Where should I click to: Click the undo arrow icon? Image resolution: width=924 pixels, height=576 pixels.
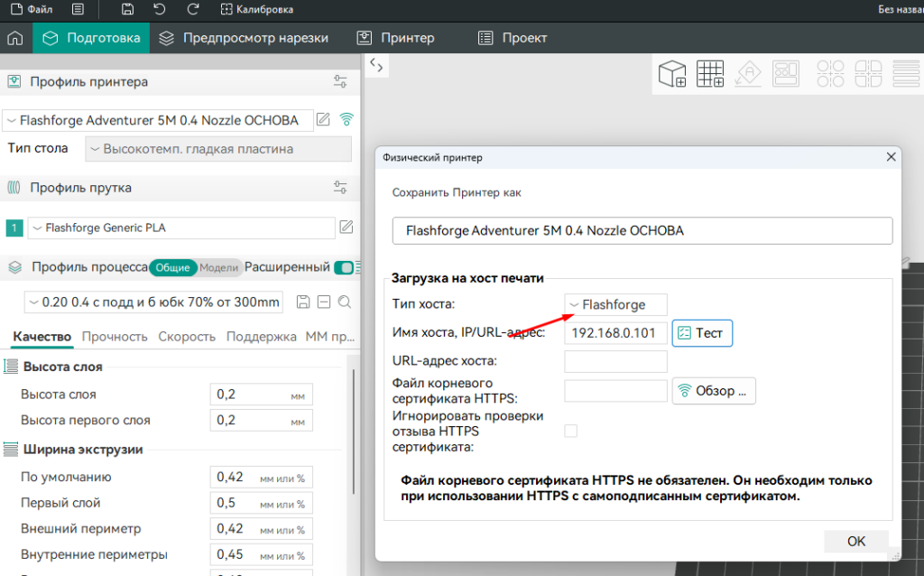tap(160, 9)
